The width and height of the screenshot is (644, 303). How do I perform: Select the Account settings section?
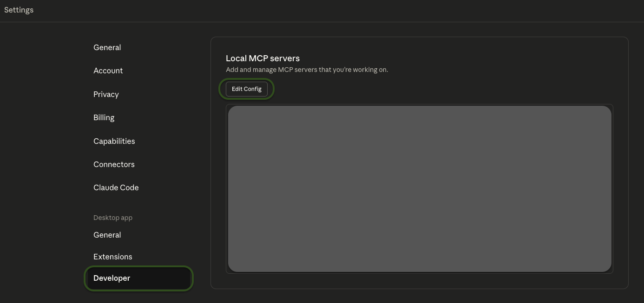point(108,71)
